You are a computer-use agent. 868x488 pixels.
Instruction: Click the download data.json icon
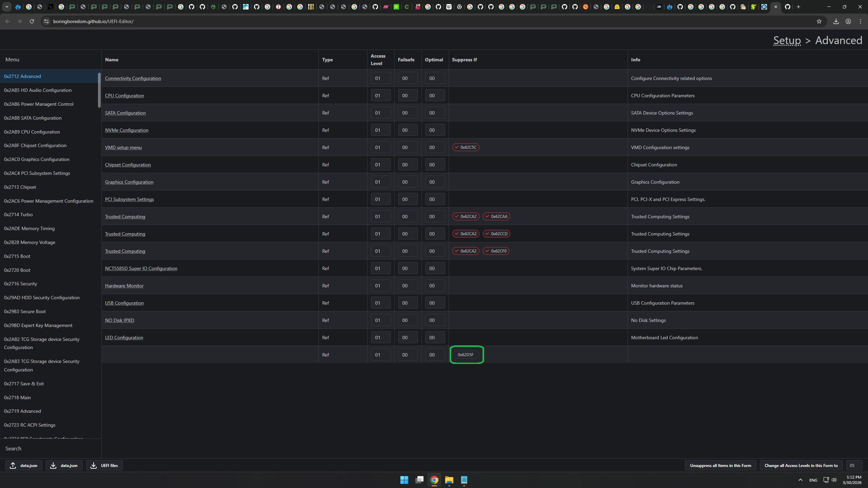point(53,465)
